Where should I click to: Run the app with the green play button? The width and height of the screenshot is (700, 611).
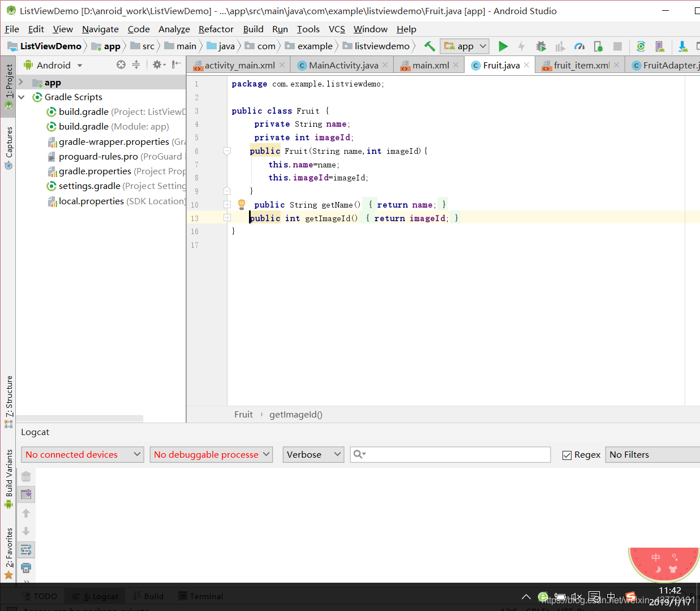pos(503,46)
